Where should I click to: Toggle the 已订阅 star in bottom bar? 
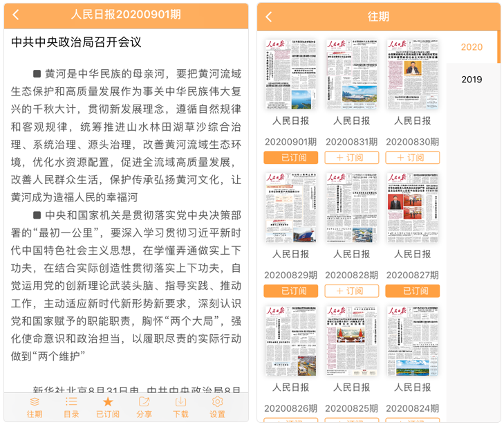click(x=108, y=408)
